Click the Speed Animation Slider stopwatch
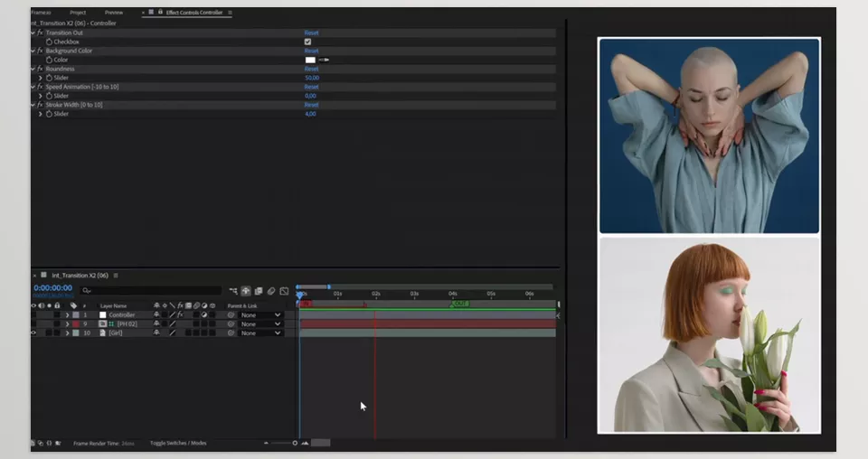This screenshot has height=459, width=868. pos(49,96)
